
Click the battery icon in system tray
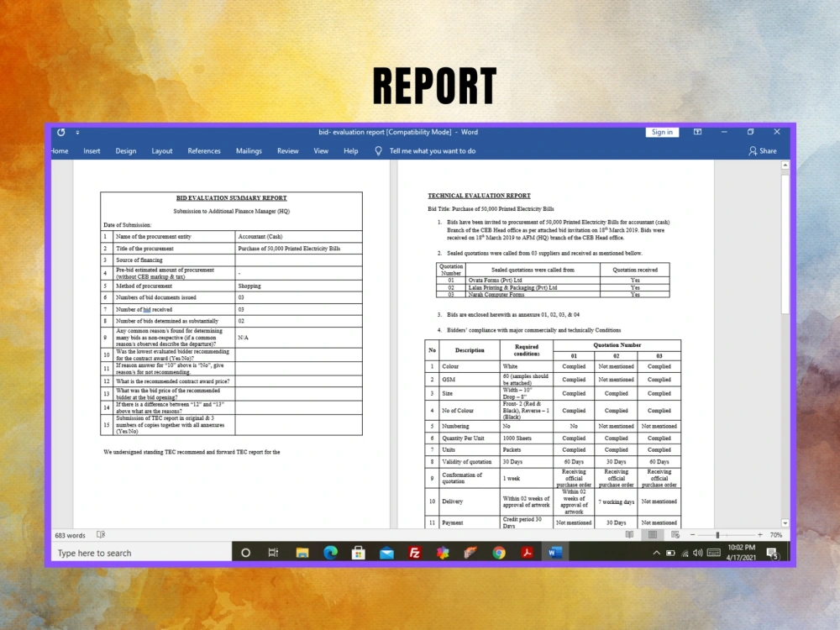coord(670,553)
